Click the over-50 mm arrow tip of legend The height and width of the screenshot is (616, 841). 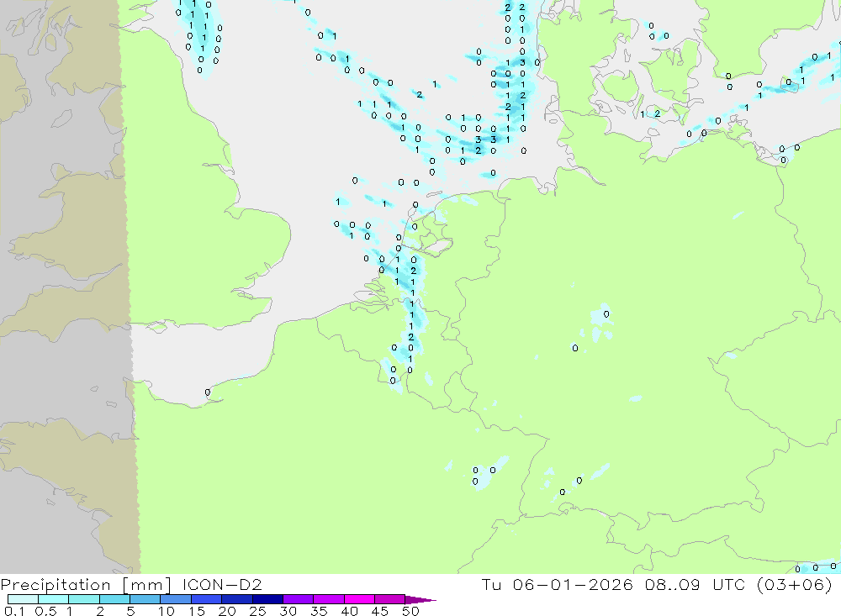coord(420,600)
